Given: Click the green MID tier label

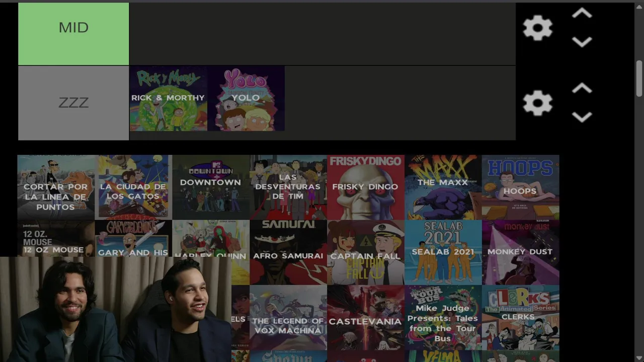Looking at the screenshot, I should pyautogui.click(x=73, y=34).
